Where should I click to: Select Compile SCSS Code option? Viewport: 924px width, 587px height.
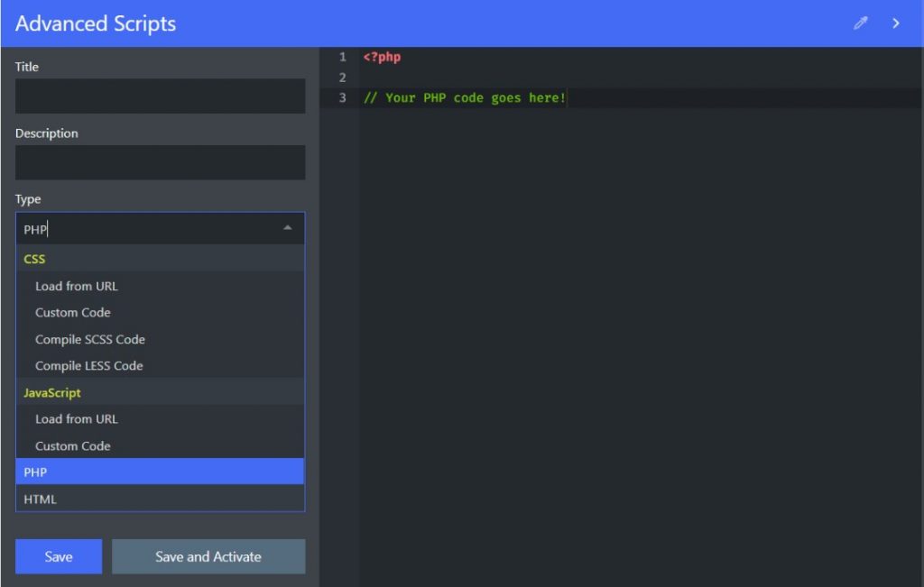click(x=90, y=339)
